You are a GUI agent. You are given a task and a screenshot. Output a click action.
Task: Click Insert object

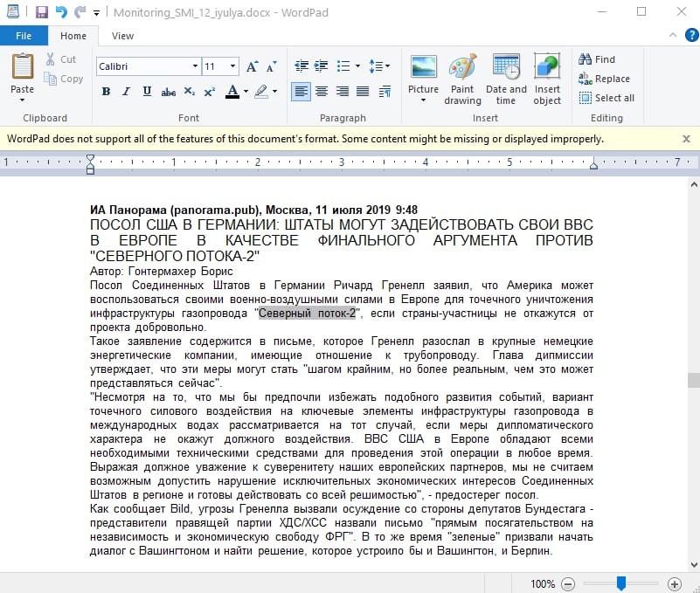[547, 79]
